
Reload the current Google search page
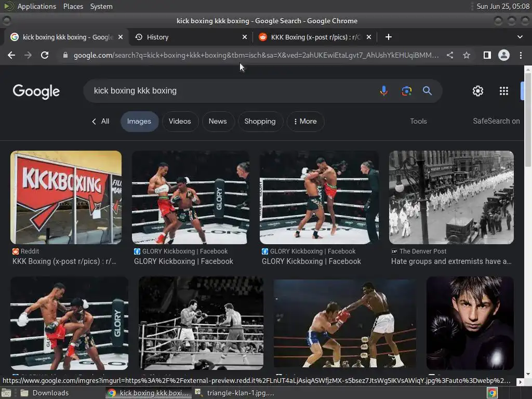click(45, 55)
